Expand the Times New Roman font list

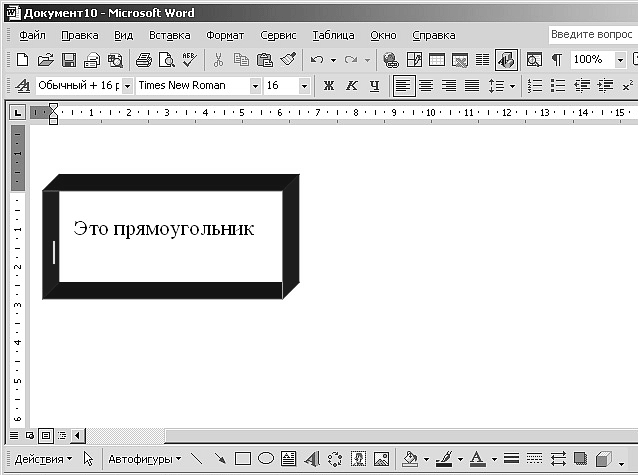click(x=255, y=86)
